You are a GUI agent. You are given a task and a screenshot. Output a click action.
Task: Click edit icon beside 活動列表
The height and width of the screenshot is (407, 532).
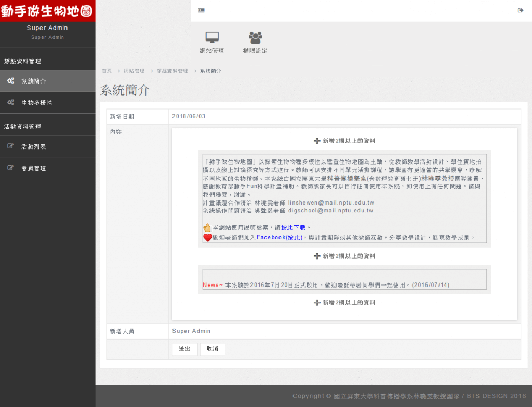(11, 146)
